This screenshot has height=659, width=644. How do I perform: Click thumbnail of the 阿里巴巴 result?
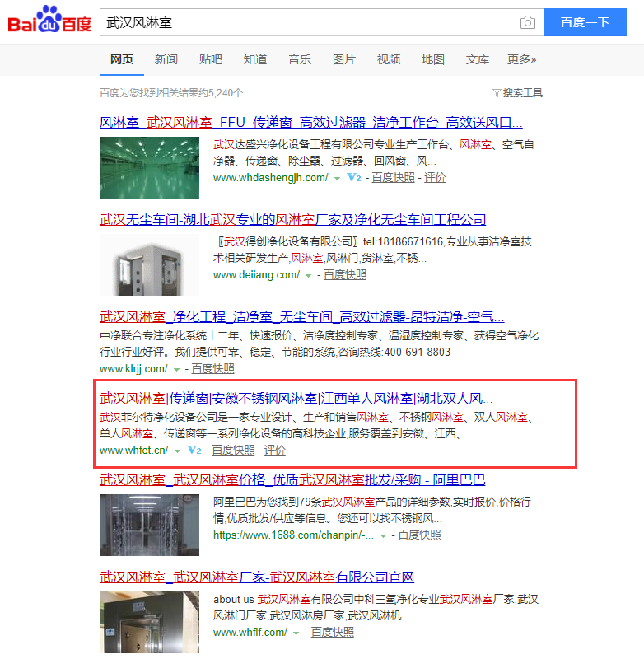tap(149, 525)
